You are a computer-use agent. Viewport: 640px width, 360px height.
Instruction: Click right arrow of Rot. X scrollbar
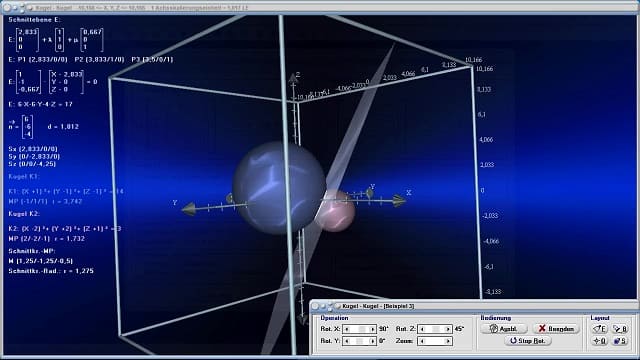click(372, 329)
